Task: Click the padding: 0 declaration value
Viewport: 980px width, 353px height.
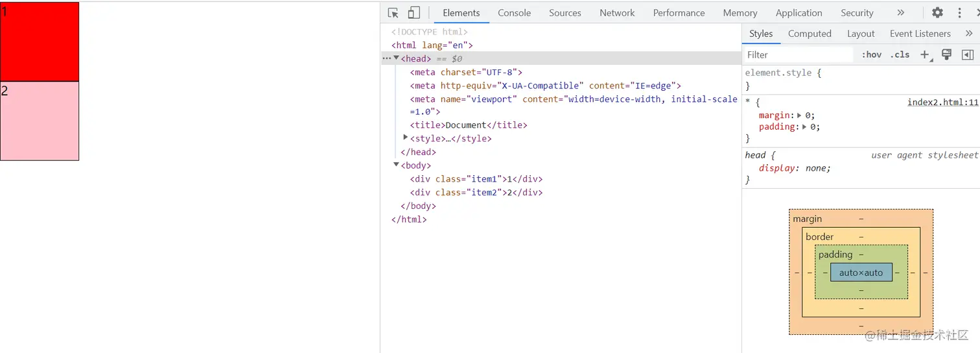Action: pyautogui.click(x=814, y=127)
